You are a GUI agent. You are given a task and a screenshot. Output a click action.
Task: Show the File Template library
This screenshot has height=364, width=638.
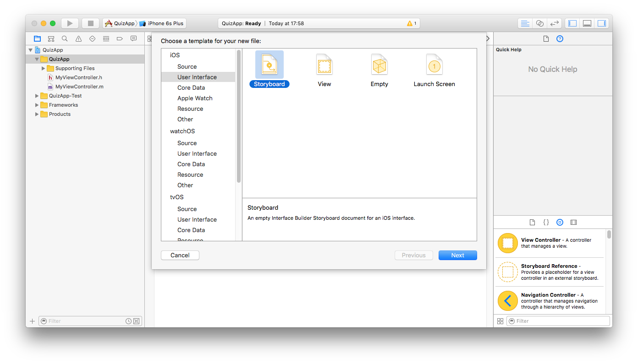click(532, 223)
